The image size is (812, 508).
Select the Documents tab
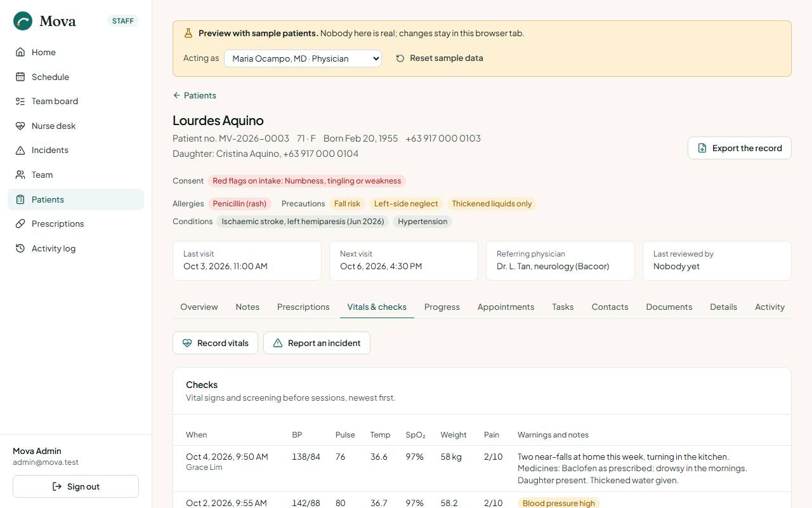coord(669,307)
